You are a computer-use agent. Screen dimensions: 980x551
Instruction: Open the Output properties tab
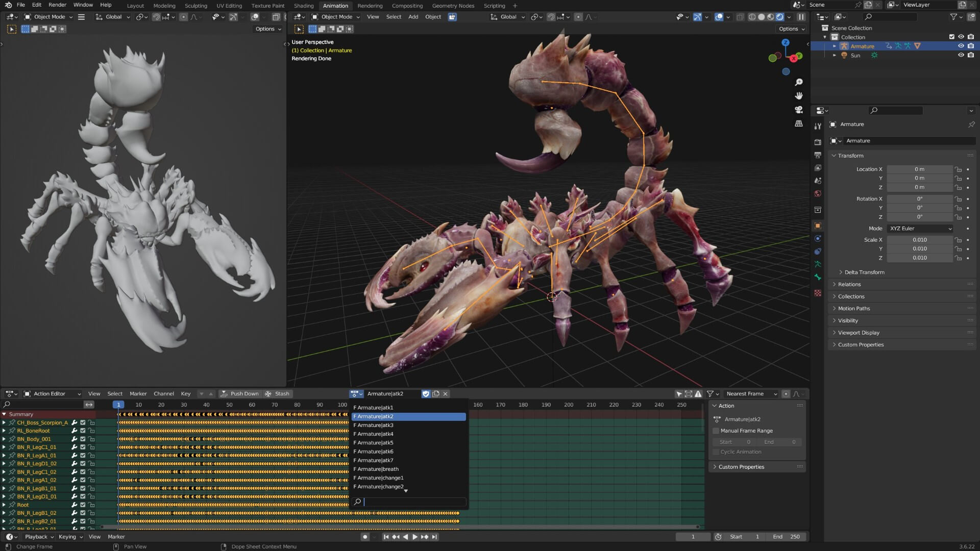[818, 155]
